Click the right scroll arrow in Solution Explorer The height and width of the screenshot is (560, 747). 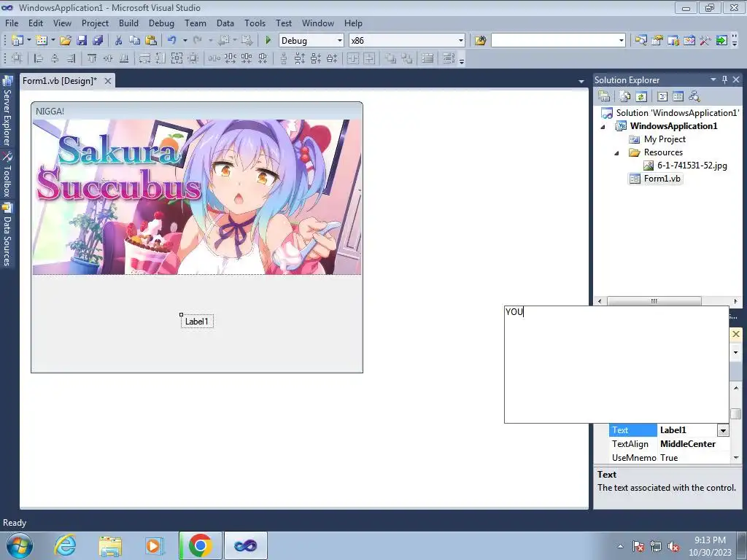[735, 301]
